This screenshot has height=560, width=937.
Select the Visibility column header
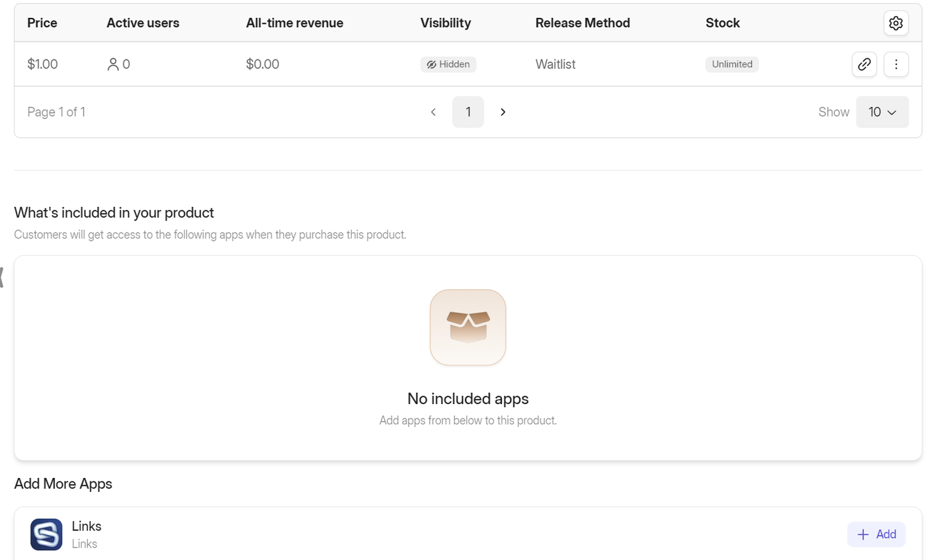[x=445, y=22]
